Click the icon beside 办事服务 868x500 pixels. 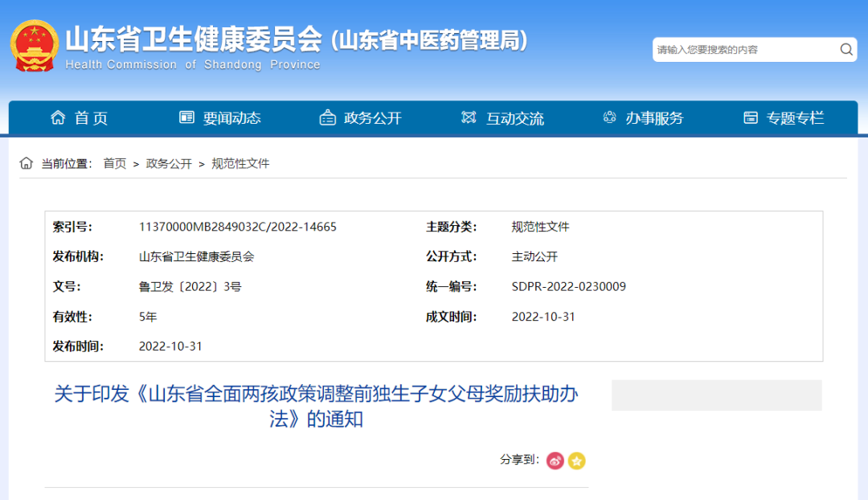(x=609, y=118)
